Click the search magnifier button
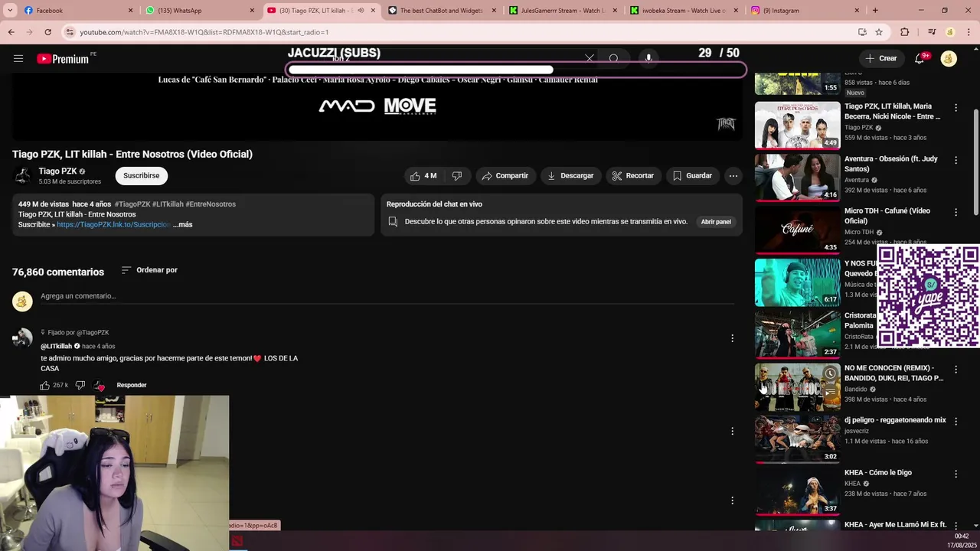Image resolution: width=980 pixels, height=551 pixels. point(614,58)
